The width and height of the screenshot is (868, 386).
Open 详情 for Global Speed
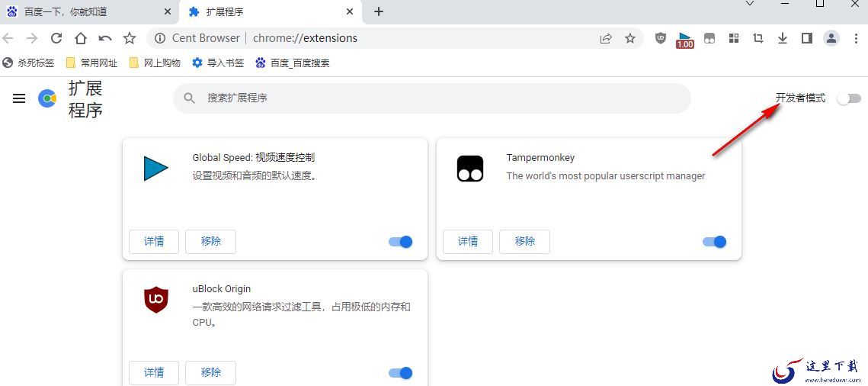154,242
